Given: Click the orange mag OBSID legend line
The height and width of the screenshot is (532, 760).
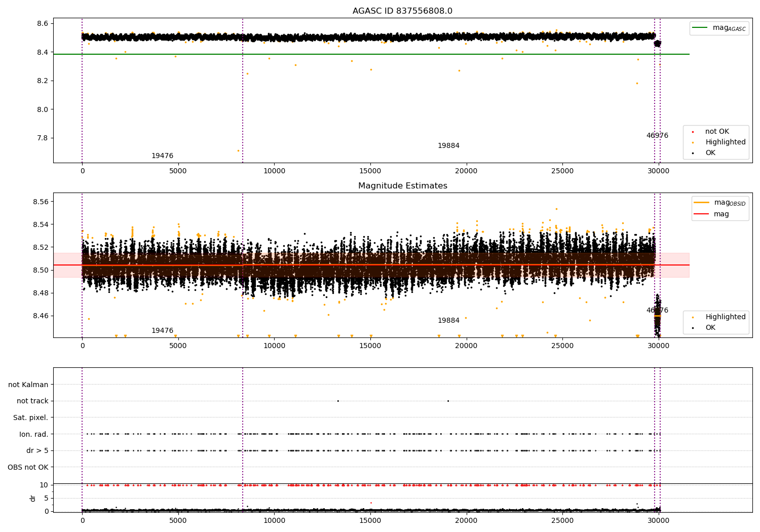Looking at the screenshot, I should click(x=702, y=203).
